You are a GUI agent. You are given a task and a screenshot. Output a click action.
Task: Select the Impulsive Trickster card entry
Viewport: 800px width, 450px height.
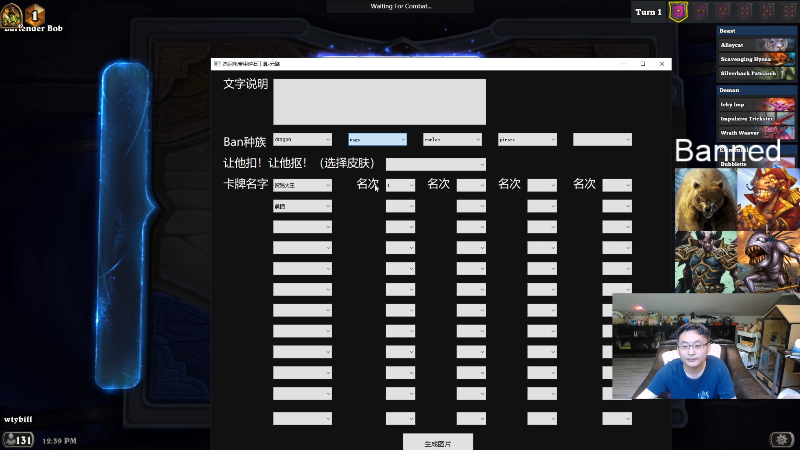757,118
